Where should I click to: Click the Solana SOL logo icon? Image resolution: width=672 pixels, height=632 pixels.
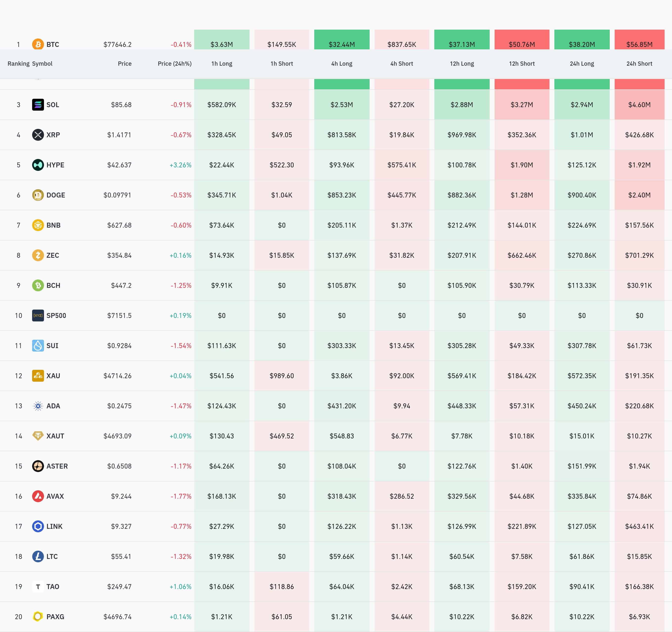[x=38, y=105]
